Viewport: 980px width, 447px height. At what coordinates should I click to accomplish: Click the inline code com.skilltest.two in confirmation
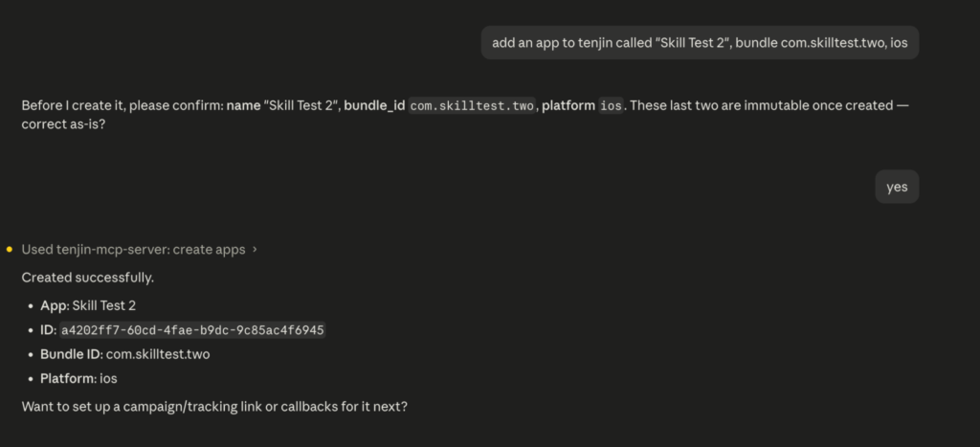472,105
